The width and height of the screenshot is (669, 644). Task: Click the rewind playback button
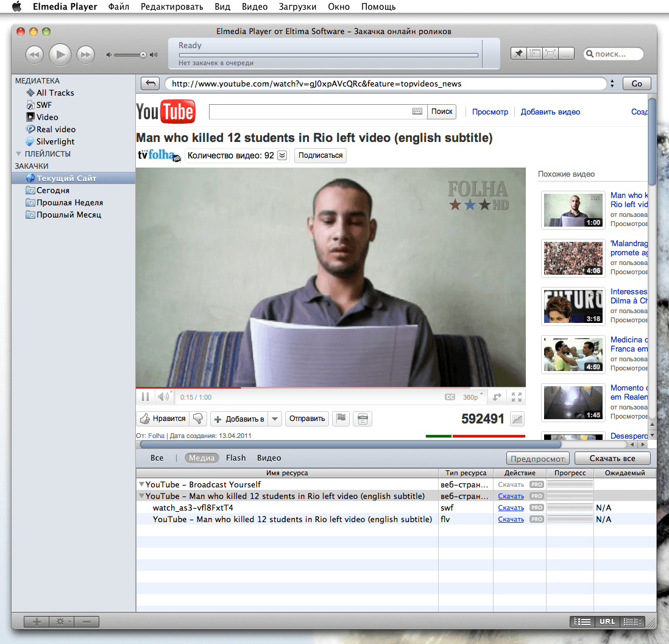[35, 55]
